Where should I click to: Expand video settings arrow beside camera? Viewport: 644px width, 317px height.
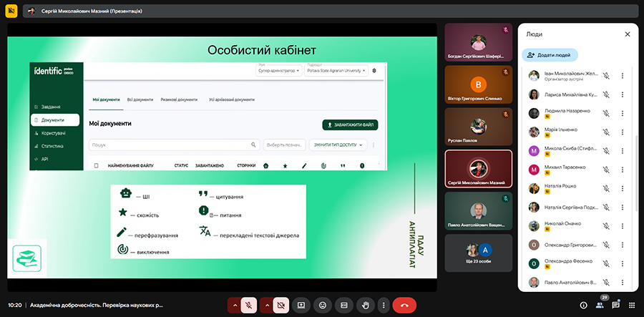click(x=266, y=305)
